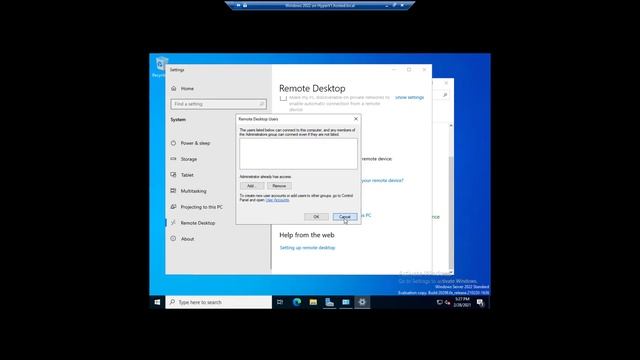
Task: Click the Home icon in Settings sidebar
Action: pyautogui.click(x=173, y=88)
